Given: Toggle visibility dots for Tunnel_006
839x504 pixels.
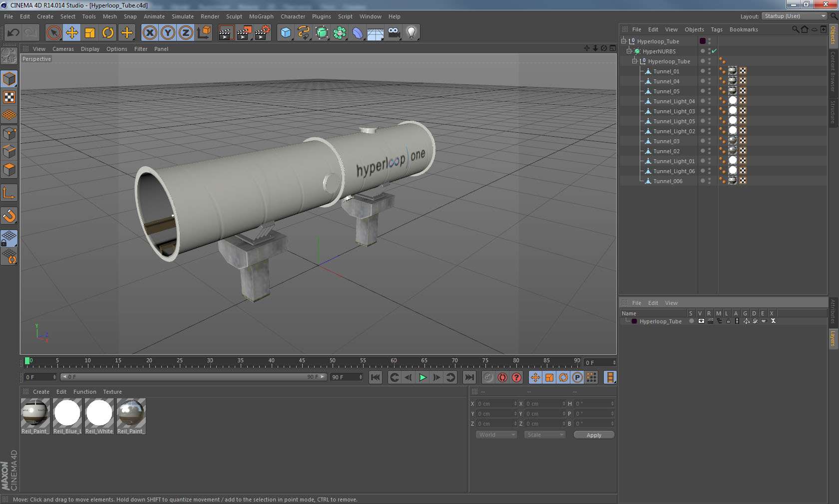Looking at the screenshot, I should coord(709,181).
